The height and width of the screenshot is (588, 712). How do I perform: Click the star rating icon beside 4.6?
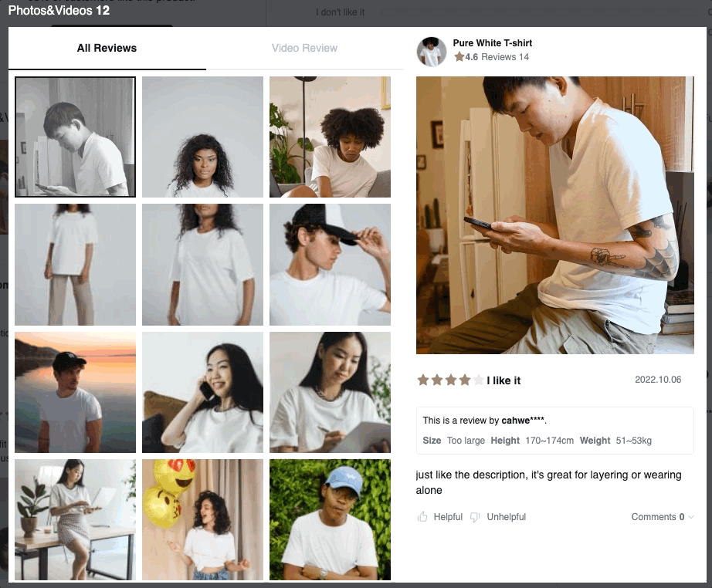[x=459, y=57]
